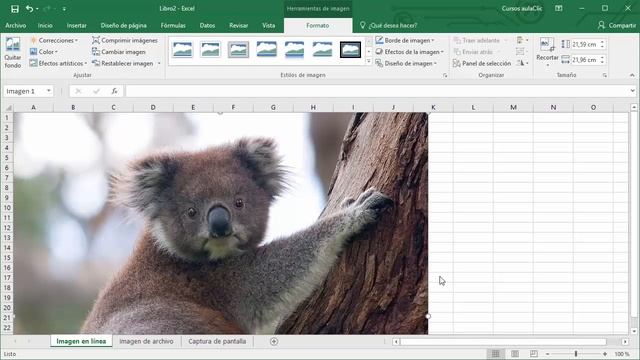Open the ribbon display options icon
The height and width of the screenshot is (360, 640).
click(x=559, y=8)
